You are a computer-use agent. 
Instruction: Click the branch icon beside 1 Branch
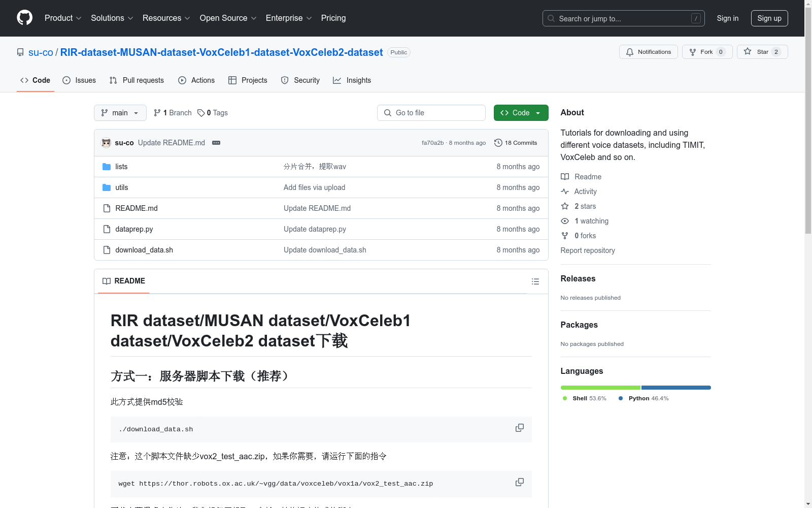pyautogui.click(x=157, y=113)
